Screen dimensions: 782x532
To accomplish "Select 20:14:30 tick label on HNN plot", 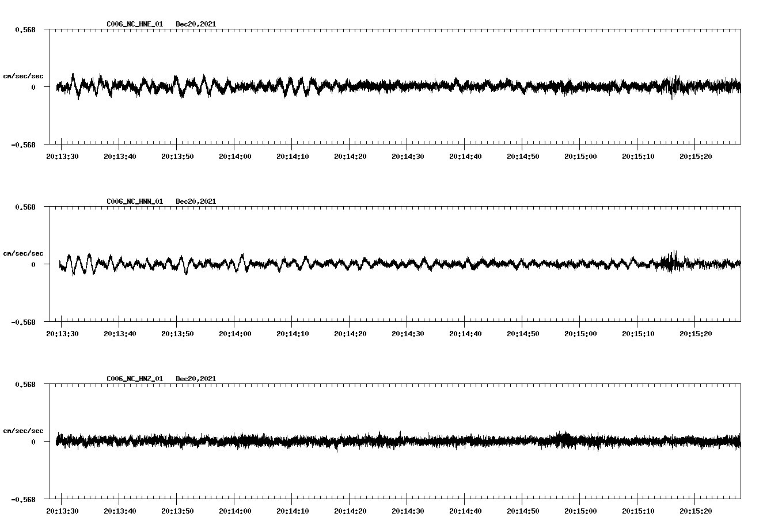I will 408,334.
